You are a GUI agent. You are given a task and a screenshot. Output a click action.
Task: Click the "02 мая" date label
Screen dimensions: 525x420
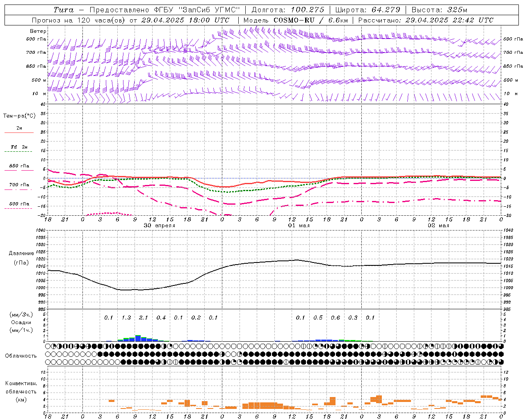pyautogui.click(x=438, y=226)
